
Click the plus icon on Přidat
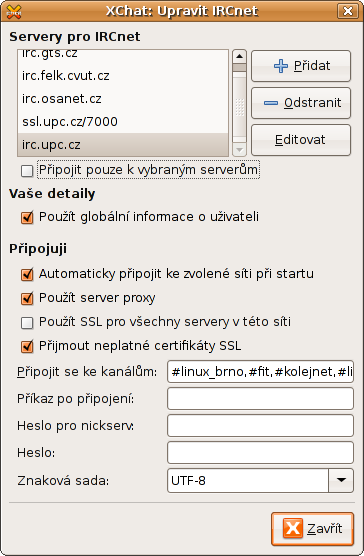tap(281, 66)
